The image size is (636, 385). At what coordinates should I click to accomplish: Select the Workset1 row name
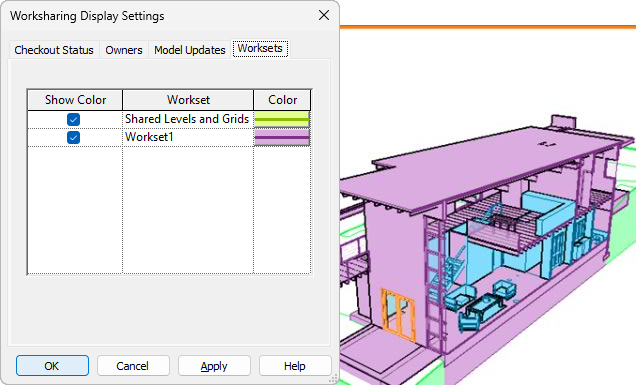tap(149, 137)
